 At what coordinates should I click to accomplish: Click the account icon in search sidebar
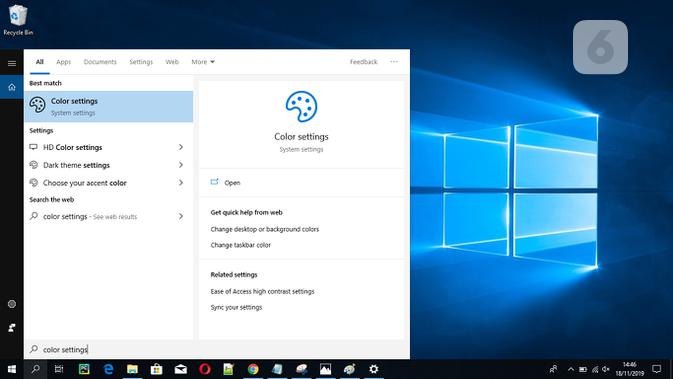point(12,328)
